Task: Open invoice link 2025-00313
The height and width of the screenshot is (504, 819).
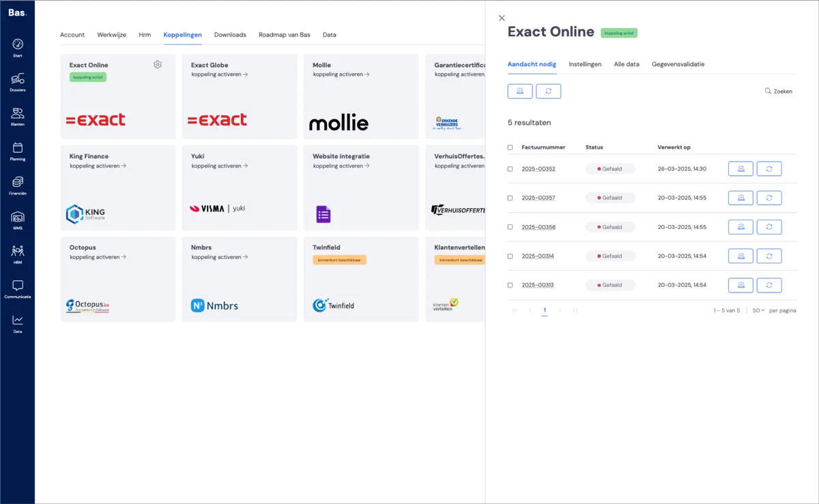Action: 538,285
